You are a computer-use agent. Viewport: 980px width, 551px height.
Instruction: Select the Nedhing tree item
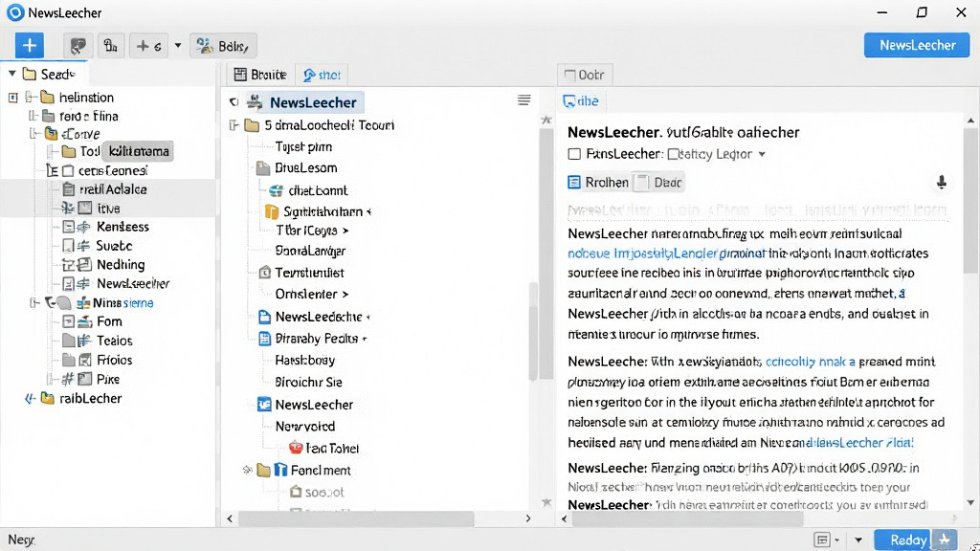pos(121,264)
